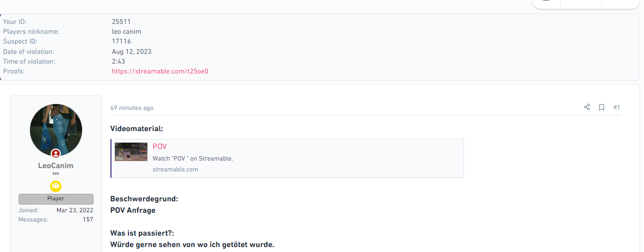Click the yellow group badge icon under LeoCanim

[x=56, y=186]
